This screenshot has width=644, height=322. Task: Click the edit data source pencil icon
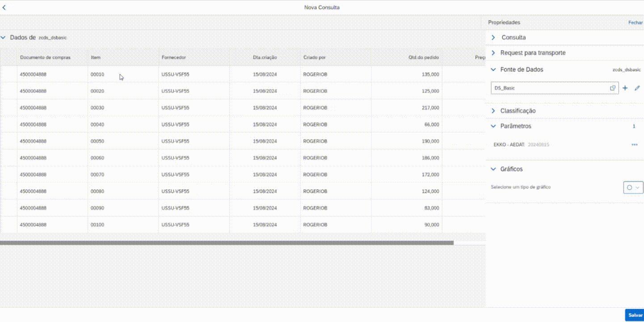637,88
